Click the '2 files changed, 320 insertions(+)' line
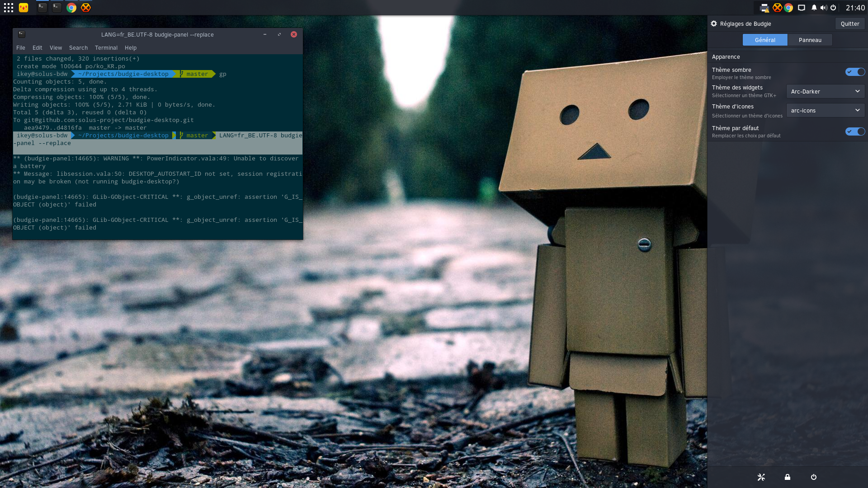The image size is (868, 488). pos(78,59)
